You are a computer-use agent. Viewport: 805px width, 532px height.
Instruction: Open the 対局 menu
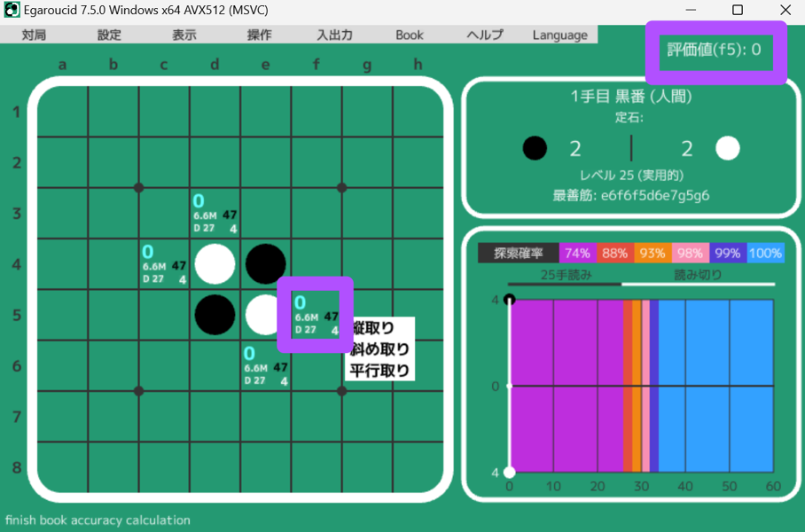(34, 35)
